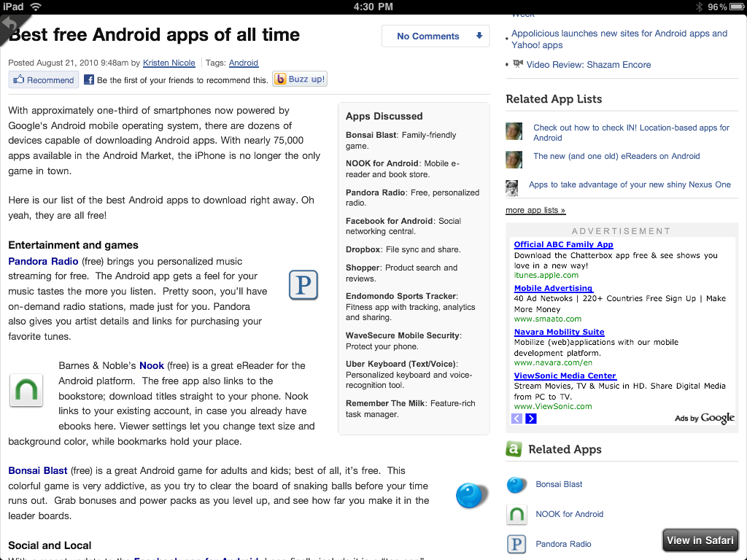Open the ViewSonic Media Center ad link

565,376
